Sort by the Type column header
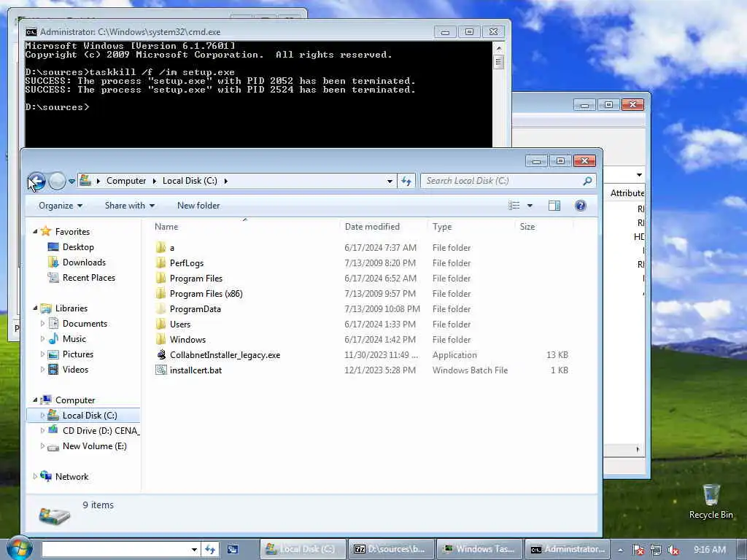The height and width of the screenshot is (560, 747). [442, 227]
